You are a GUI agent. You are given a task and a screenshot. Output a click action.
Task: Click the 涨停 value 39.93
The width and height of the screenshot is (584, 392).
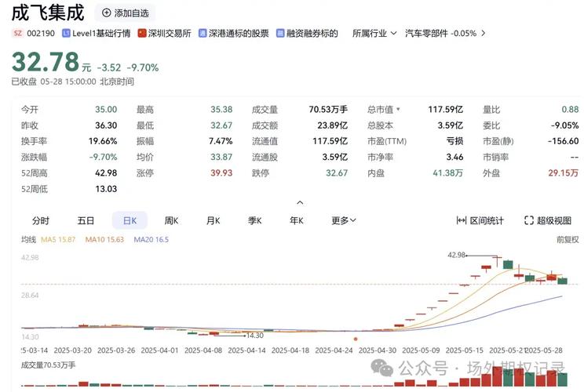(x=221, y=173)
